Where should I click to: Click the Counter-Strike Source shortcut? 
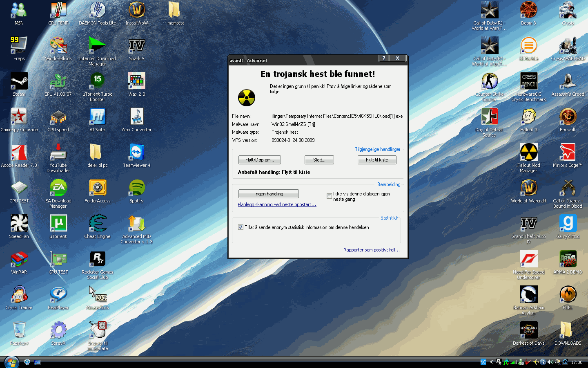click(489, 87)
